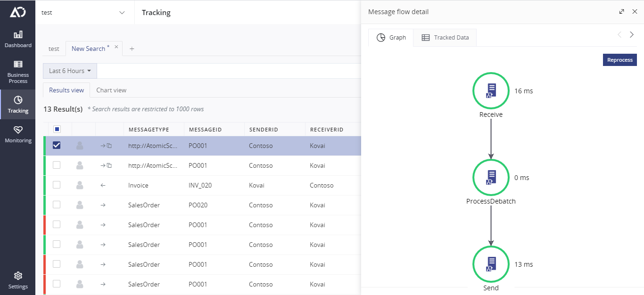The image size is (644, 295).
Task: Click user icon in first selected row
Action: 80,146
